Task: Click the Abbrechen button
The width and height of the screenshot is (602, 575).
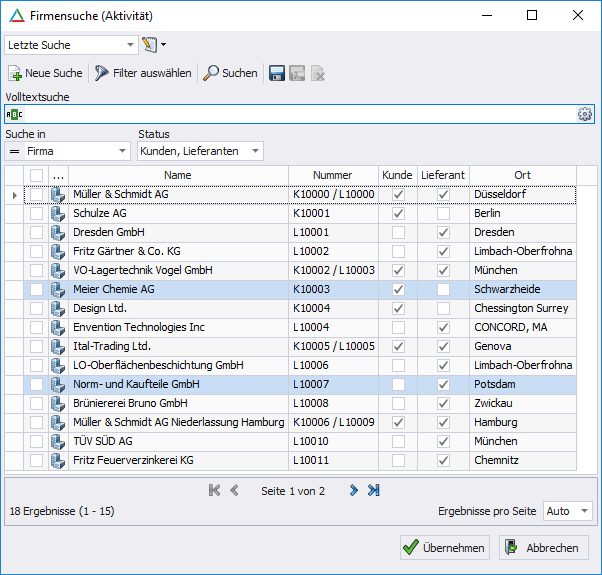Action: point(544,548)
